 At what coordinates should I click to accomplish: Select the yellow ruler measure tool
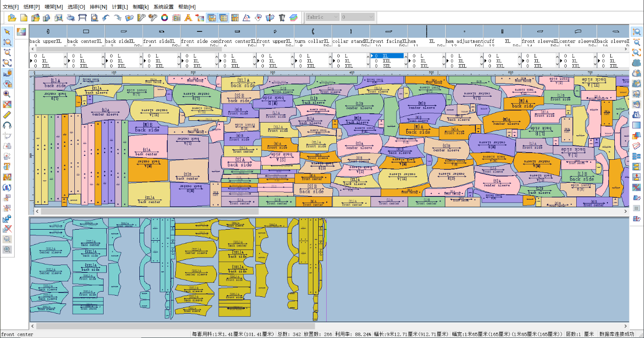pos(7,115)
